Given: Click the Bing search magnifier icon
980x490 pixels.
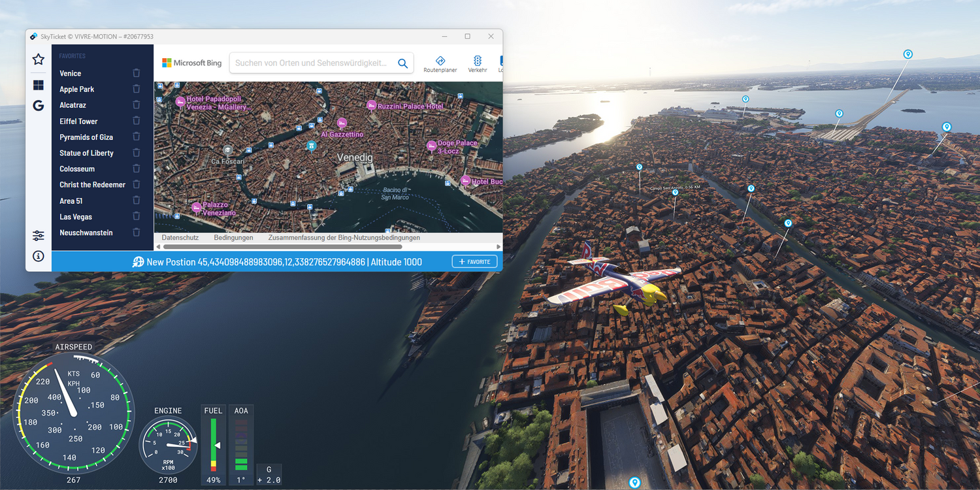Looking at the screenshot, I should (x=402, y=63).
